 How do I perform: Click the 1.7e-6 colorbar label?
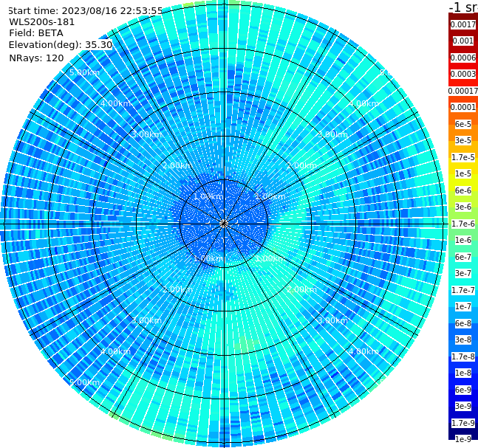click(463, 224)
